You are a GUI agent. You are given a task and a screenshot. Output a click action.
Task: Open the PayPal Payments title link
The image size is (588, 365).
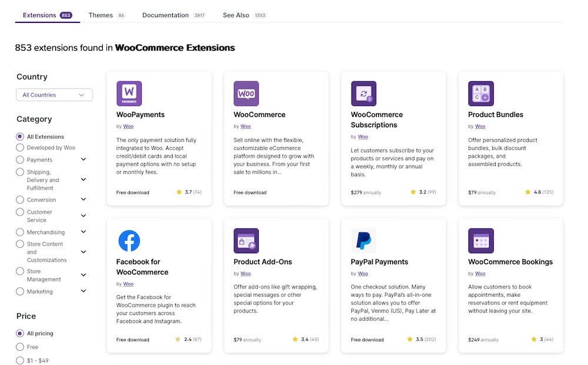[x=379, y=262]
